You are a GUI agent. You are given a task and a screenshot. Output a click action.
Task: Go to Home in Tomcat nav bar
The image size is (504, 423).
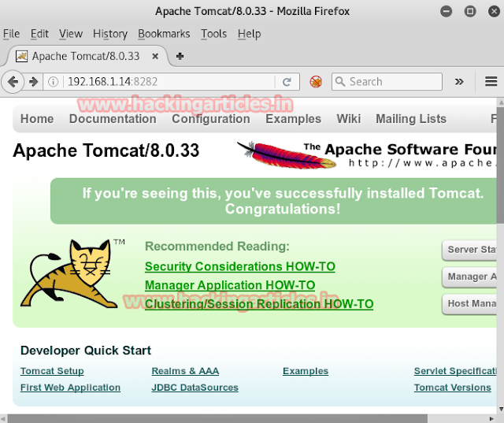(x=37, y=119)
